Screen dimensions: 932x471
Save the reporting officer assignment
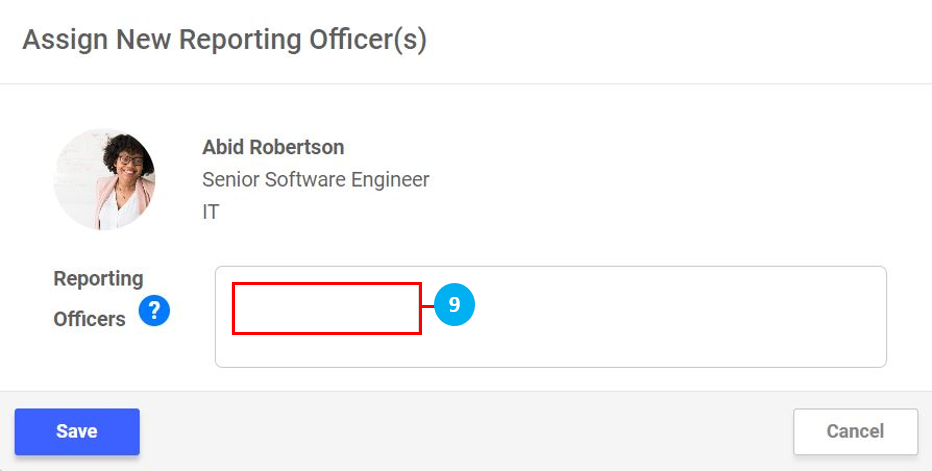click(77, 431)
